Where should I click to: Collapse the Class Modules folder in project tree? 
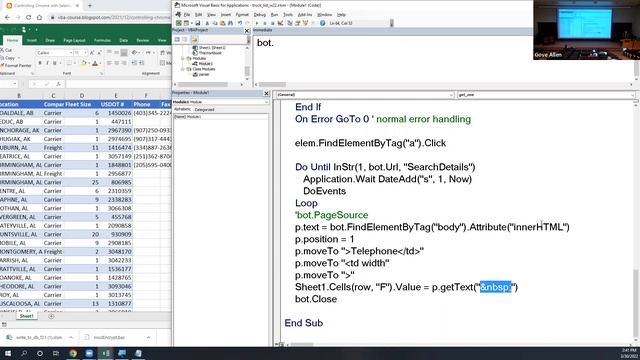183,69
